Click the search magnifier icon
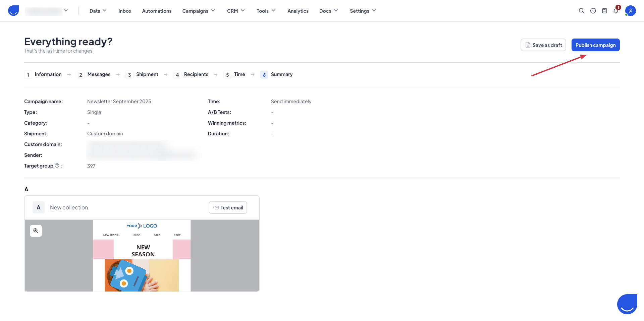This screenshot has width=644, height=321. [x=581, y=11]
